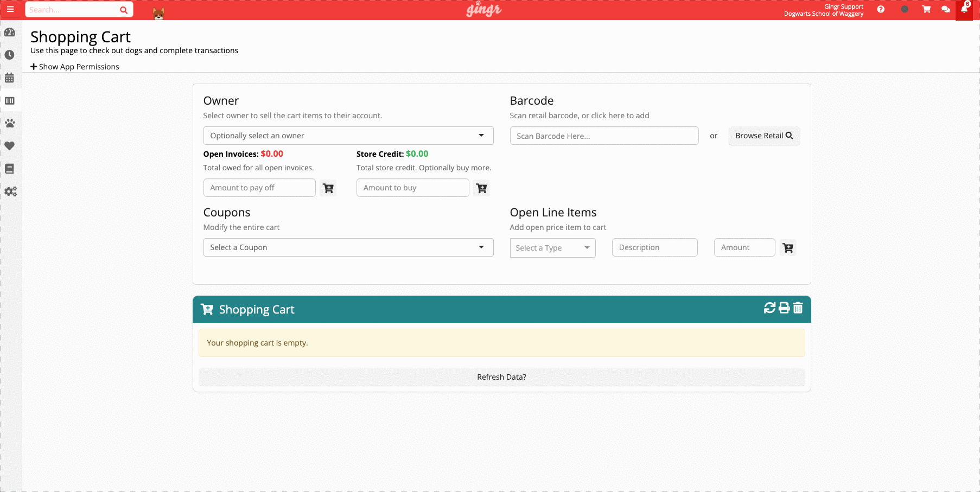The image size is (980, 492).
Task: Click Dogwarts School of Waggery text
Action: 823,14
